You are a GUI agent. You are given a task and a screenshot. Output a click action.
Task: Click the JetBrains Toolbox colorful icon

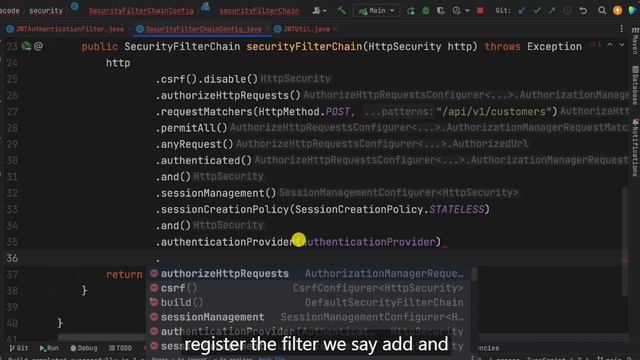coord(633,11)
